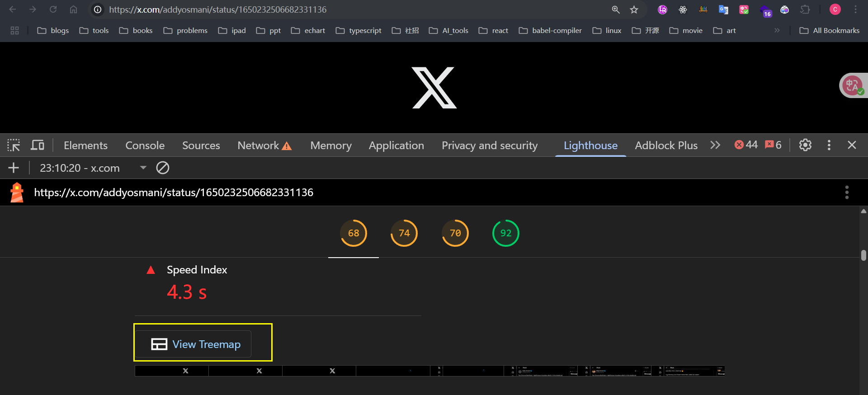Click the red 44 errors counter

coord(746,145)
